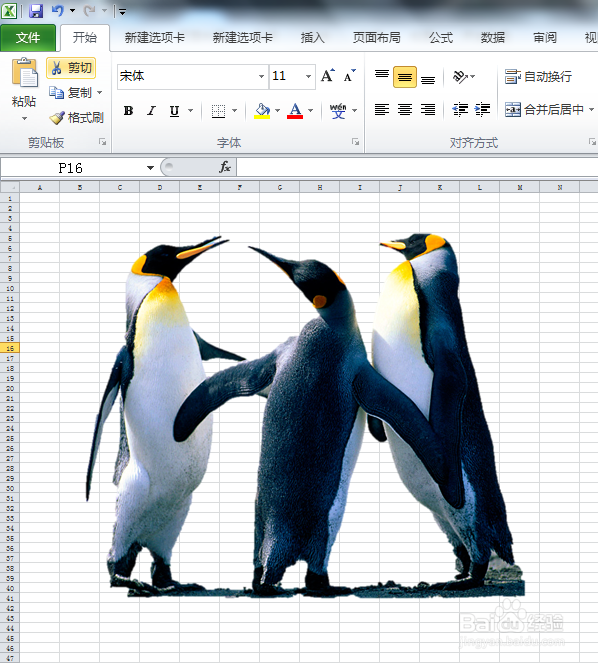Toggle bottom vertical alignment
This screenshot has width=598, height=663.
click(428, 77)
